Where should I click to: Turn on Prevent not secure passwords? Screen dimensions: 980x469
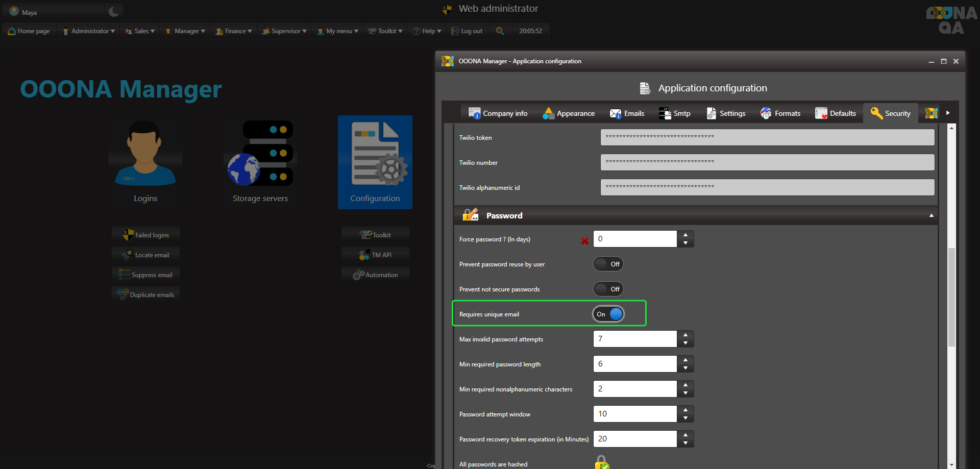coord(608,289)
